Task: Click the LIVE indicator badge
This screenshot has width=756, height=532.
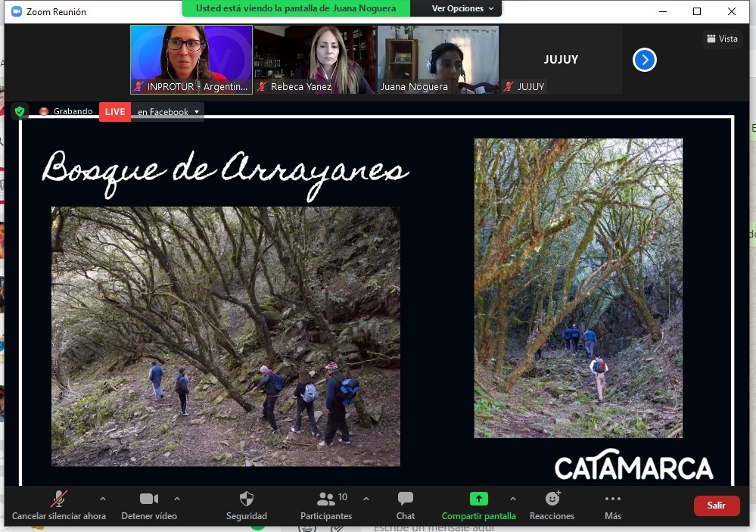Action: click(115, 112)
